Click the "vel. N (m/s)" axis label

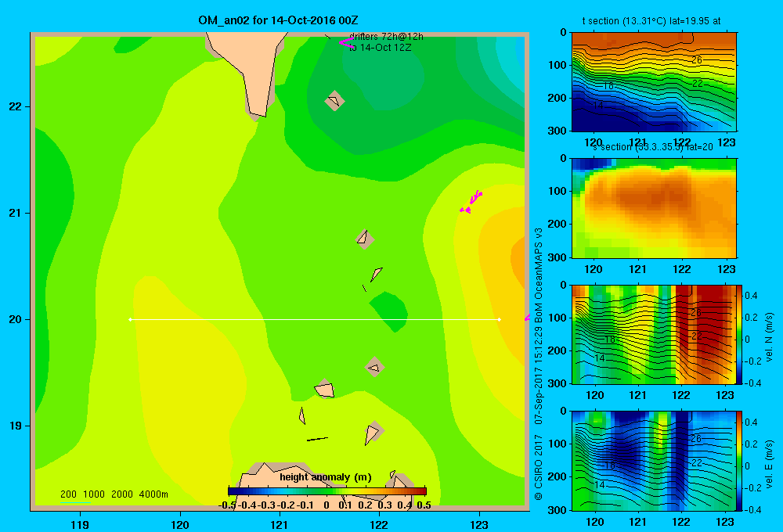[x=770, y=337]
